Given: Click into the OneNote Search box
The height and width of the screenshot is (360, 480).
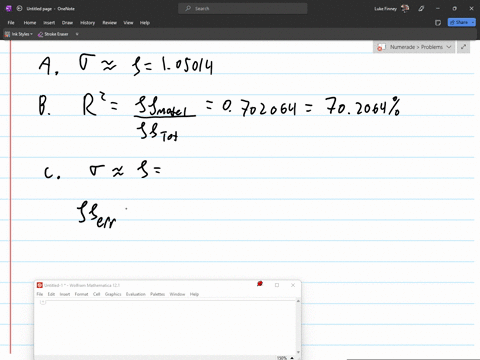Looking at the screenshot, I should pyautogui.click(x=243, y=9).
